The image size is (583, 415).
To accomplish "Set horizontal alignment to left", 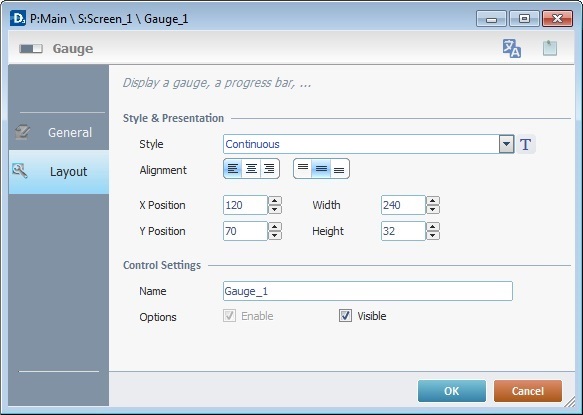I will (233, 169).
